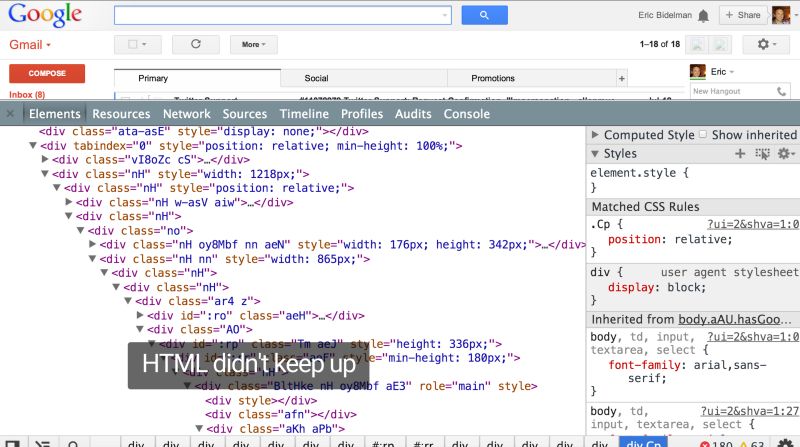Viewport: 800px width, 447px height.
Task: Click the element.style rule block
Action: (693, 180)
